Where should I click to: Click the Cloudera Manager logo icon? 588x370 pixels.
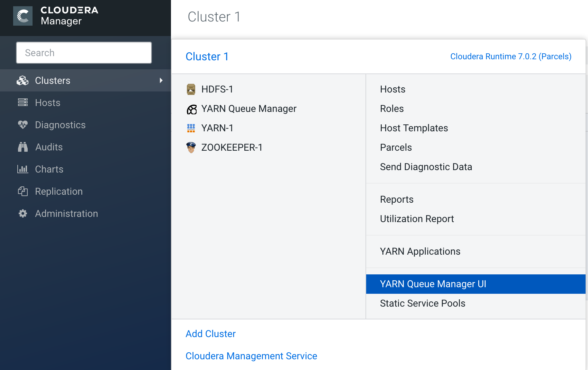click(23, 16)
